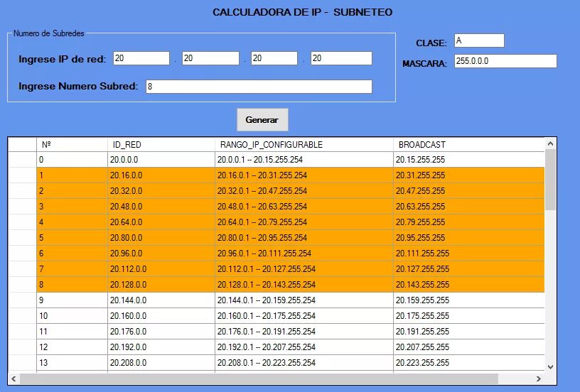Select cell 20.128.0.0
Image resolution: width=580 pixels, height=392 pixels.
tap(161, 285)
